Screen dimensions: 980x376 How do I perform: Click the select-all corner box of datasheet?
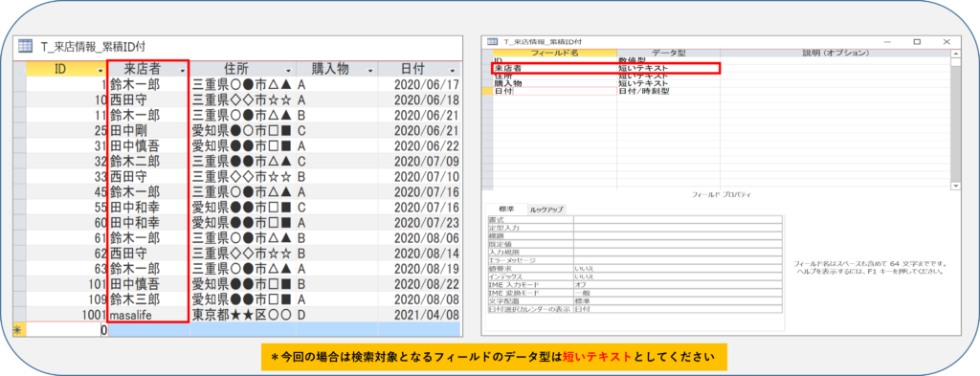coord(19,69)
